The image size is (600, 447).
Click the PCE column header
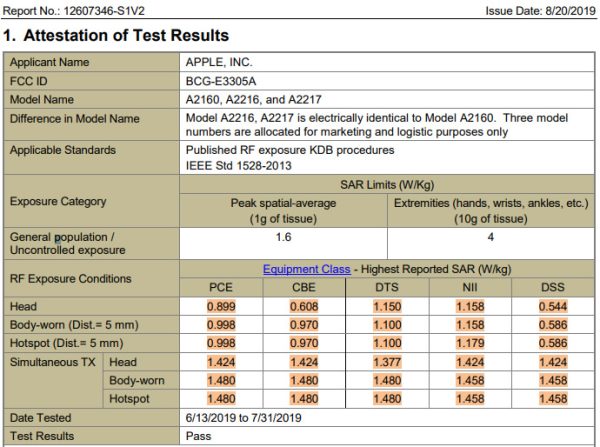click(220, 288)
